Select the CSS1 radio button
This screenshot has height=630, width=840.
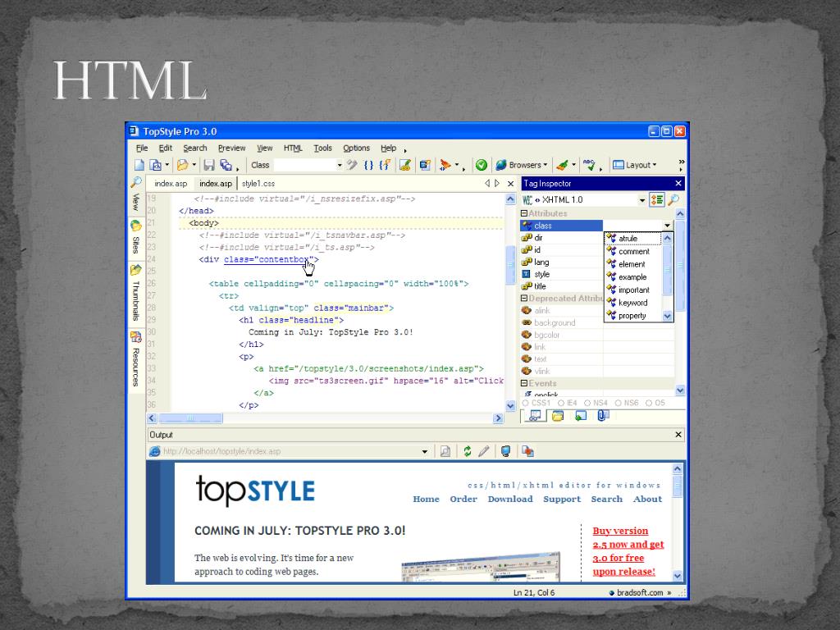point(526,403)
